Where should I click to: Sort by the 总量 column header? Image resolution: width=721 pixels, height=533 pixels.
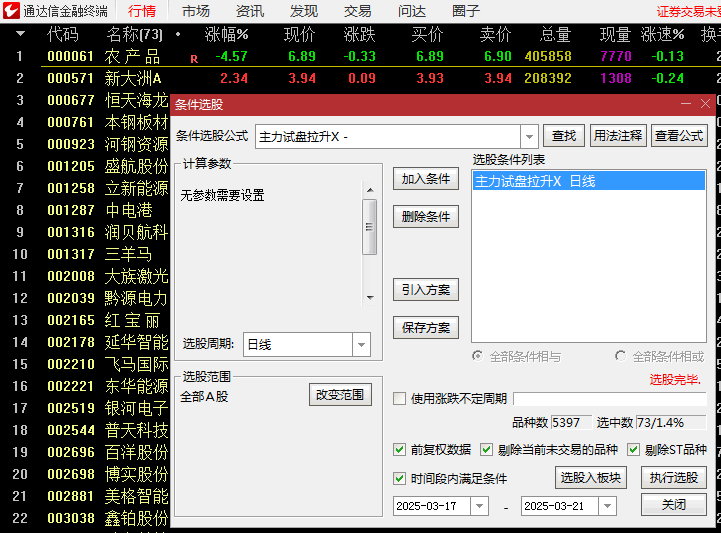tap(555, 34)
